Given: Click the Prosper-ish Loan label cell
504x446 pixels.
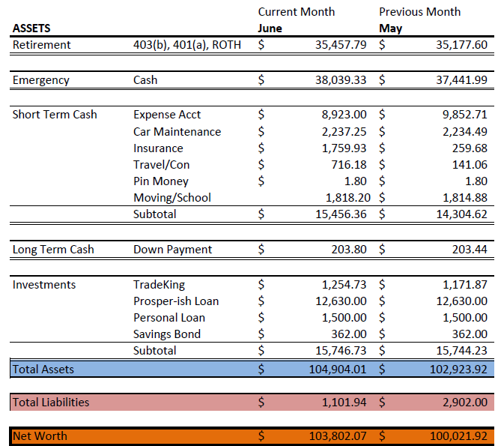Looking at the screenshot, I should [176, 301].
